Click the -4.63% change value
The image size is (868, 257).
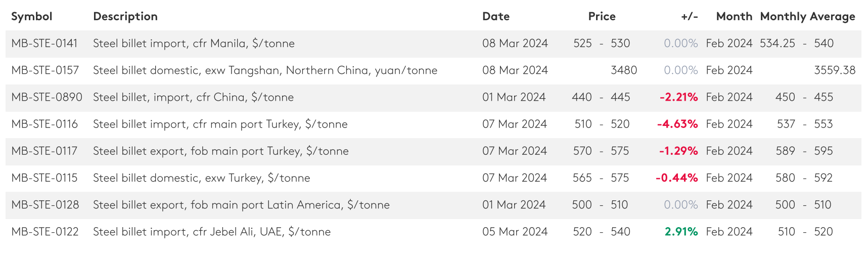(x=677, y=124)
